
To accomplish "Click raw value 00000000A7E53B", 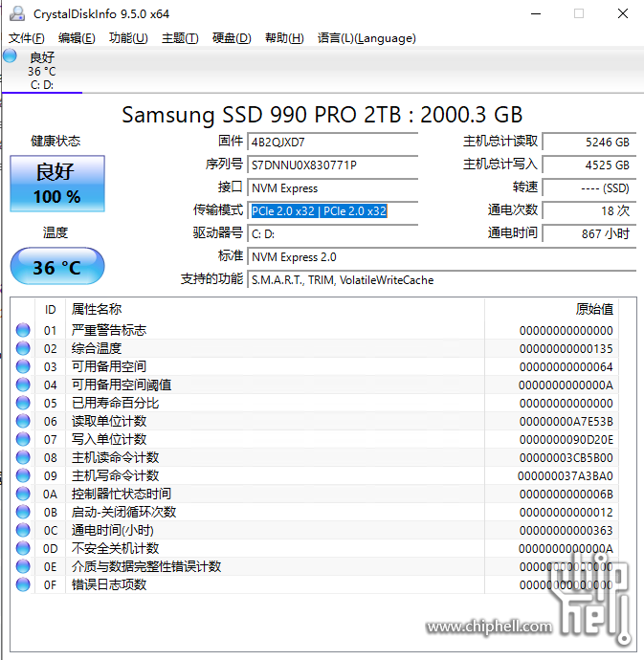I will pos(566,421).
